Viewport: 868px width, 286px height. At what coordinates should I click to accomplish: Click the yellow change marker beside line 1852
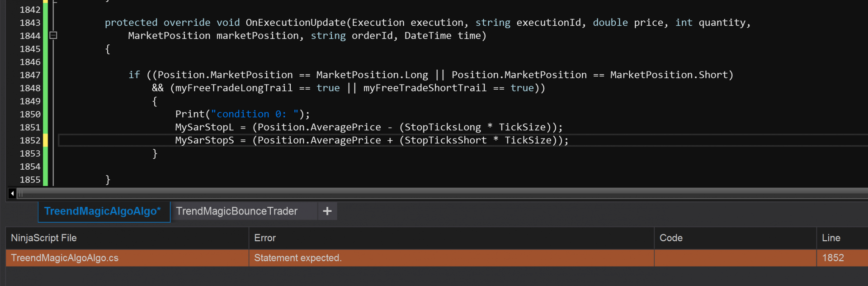[45, 141]
